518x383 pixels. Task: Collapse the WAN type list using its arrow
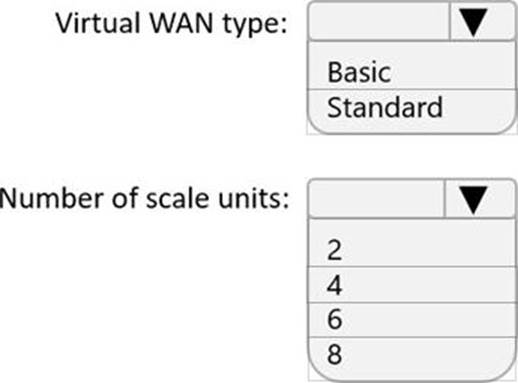pos(473,22)
